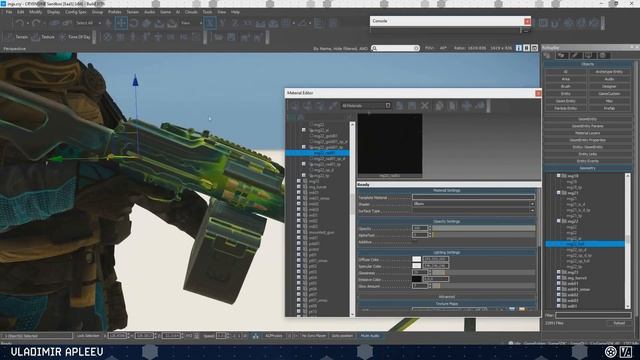This screenshot has width=640, height=360.
Task: Open the File menu
Action: pyautogui.click(x=9, y=12)
